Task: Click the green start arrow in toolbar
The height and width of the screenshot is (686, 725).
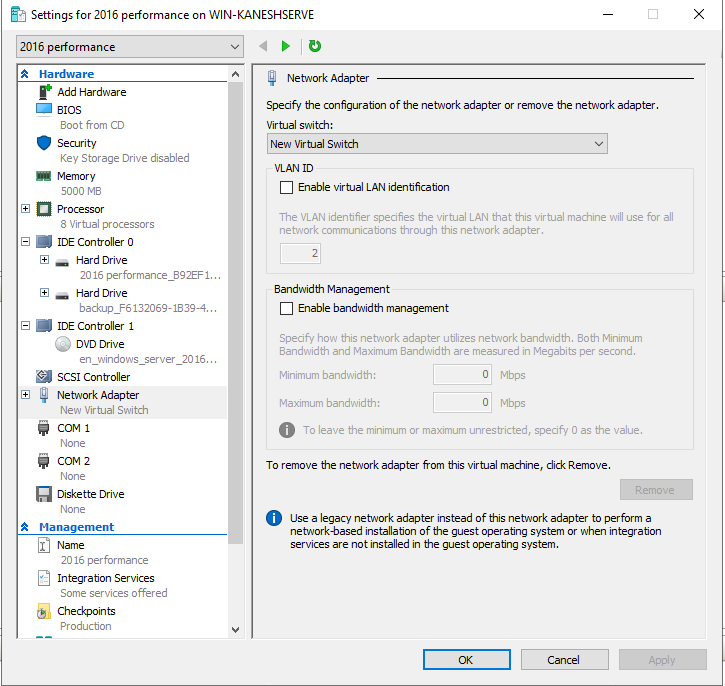Action: [286, 46]
